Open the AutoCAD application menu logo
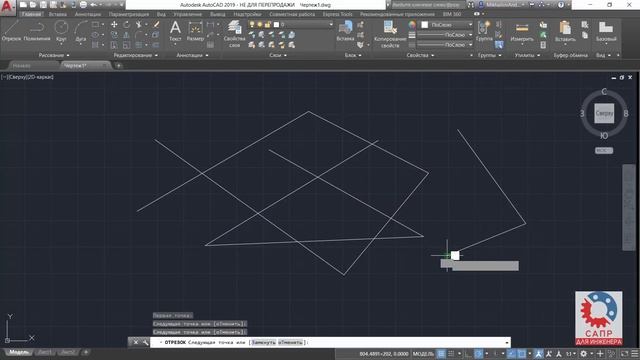640x360 pixels. click(7, 7)
